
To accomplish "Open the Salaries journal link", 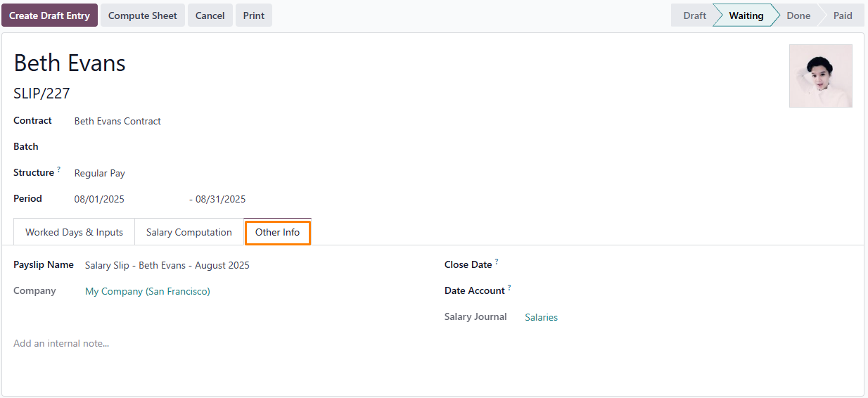I will point(541,317).
